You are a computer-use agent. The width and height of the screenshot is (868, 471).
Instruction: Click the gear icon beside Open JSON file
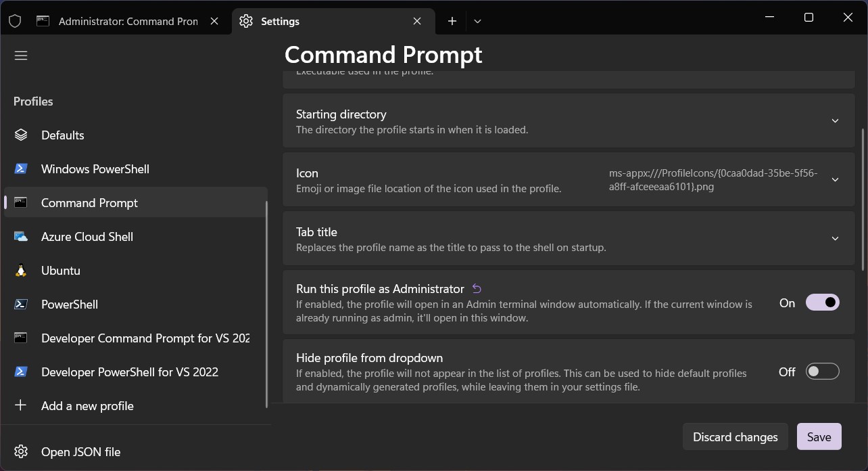(x=21, y=451)
